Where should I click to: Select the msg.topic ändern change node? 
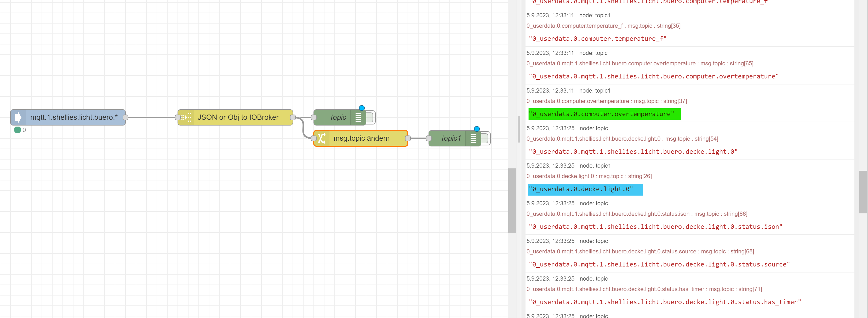coord(361,138)
